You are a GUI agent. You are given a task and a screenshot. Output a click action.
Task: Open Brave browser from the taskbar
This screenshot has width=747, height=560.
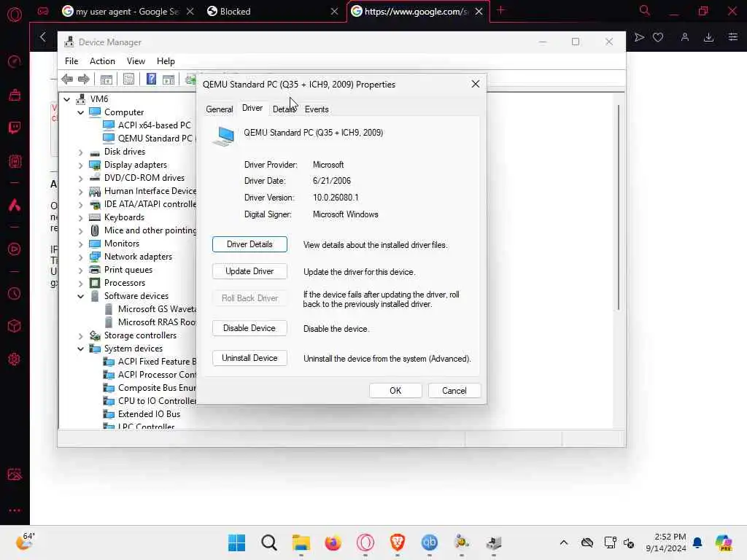[x=398, y=542]
